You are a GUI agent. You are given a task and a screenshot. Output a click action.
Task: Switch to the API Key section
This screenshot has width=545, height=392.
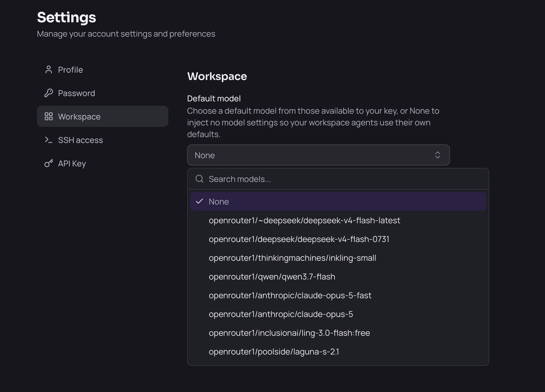103,163
